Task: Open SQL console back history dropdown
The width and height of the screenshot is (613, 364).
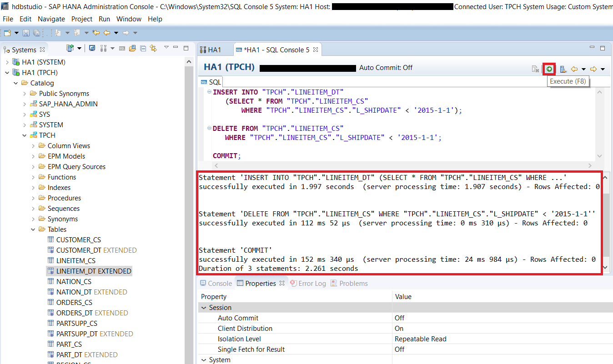Action: [583, 69]
